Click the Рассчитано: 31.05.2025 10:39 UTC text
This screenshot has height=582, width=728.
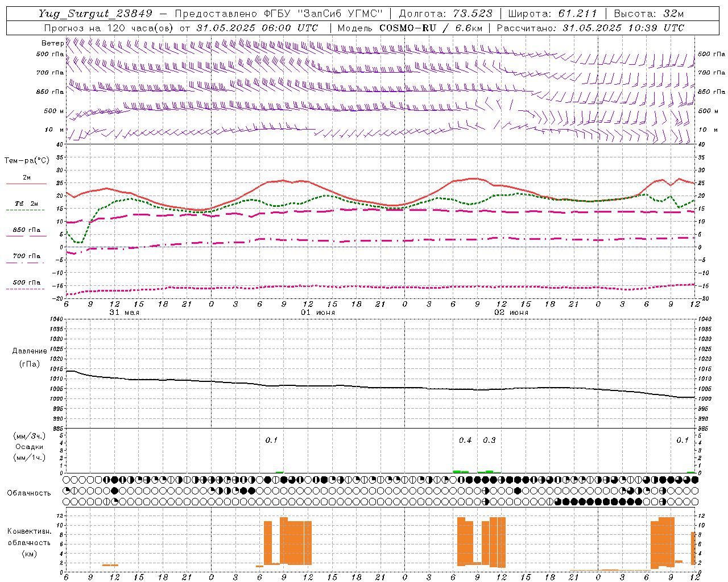[590, 28]
